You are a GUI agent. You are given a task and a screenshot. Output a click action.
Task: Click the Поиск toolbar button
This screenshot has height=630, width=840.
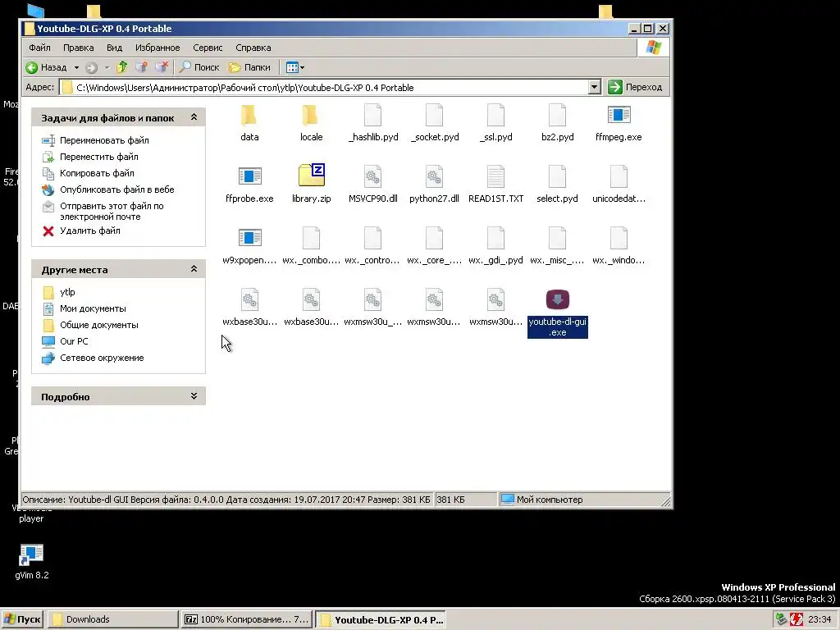click(x=199, y=67)
